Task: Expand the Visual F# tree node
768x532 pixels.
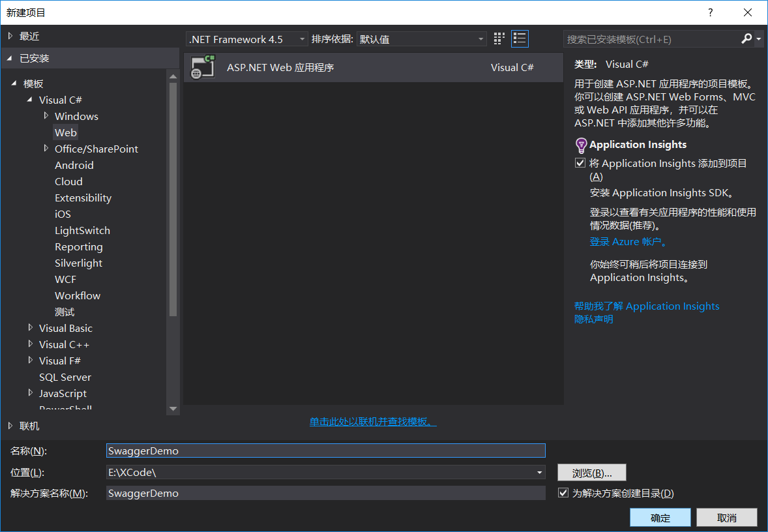Action: 31,360
